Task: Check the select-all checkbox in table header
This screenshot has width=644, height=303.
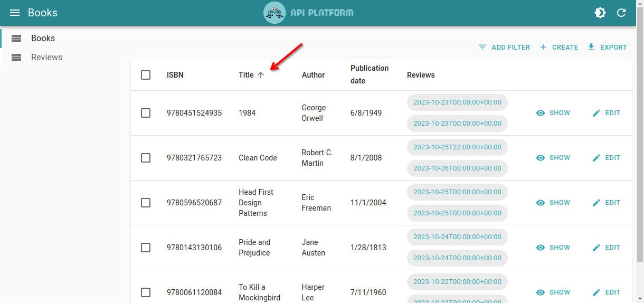Action: point(146,75)
